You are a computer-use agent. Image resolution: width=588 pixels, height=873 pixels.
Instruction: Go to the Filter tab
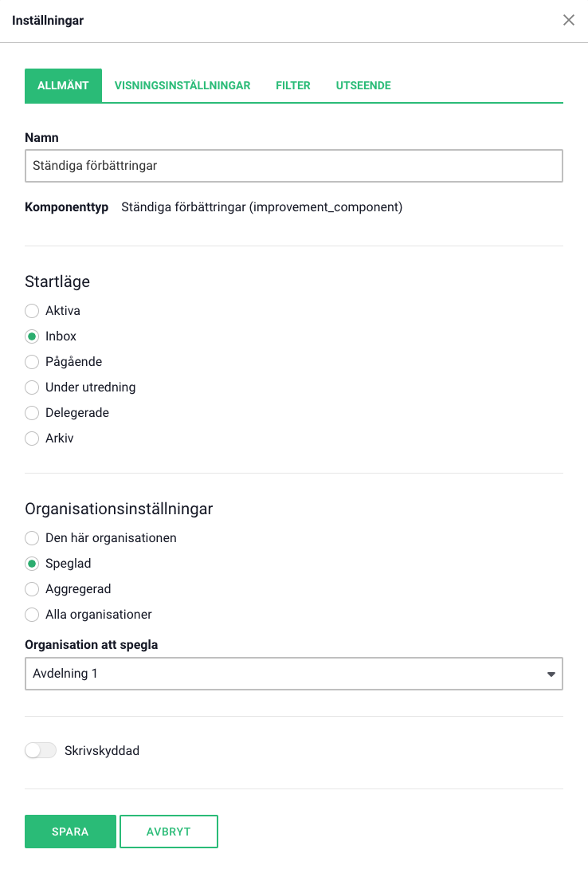click(x=293, y=85)
